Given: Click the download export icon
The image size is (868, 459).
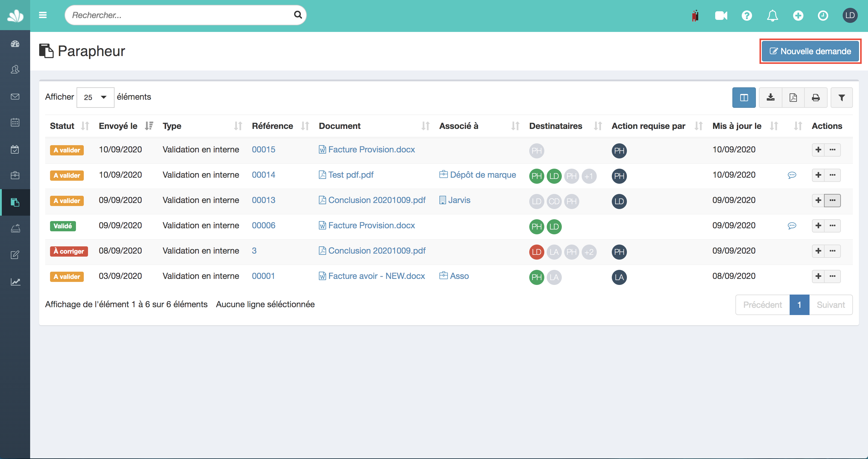Looking at the screenshot, I should click(770, 98).
